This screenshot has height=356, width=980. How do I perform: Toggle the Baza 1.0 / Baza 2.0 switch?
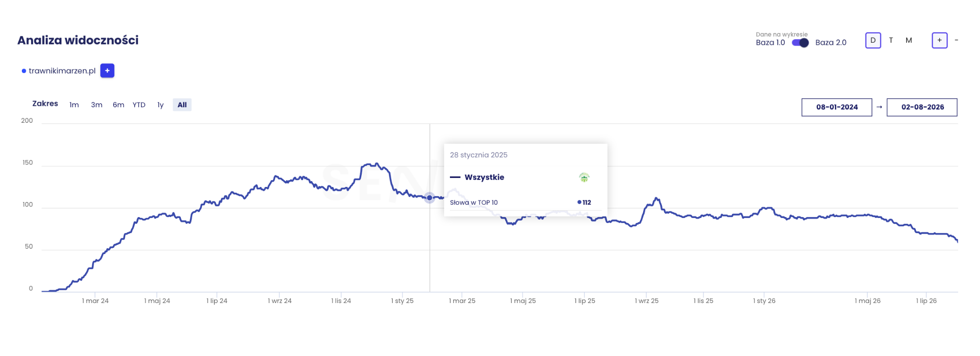[x=800, y=43]
